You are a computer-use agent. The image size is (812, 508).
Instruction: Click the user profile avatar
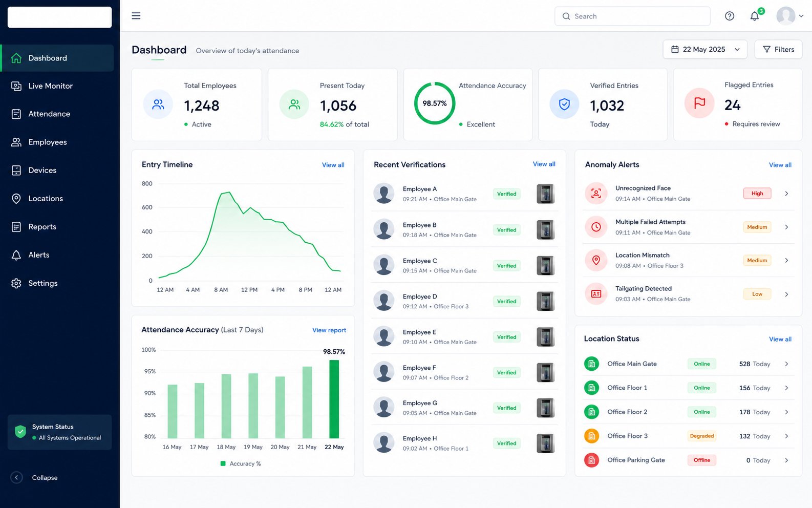point(786,16)
